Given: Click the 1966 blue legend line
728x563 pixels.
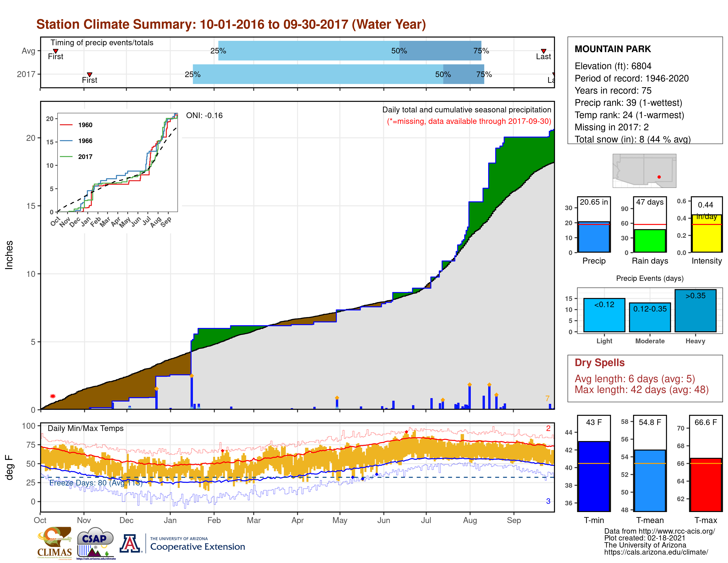Looking at the screenshot, I should click(66, 141).
